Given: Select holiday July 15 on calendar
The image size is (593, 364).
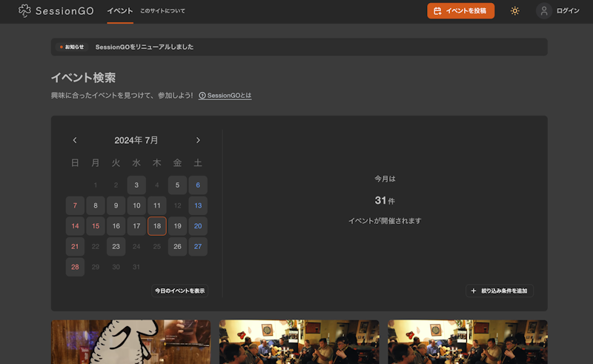Looking at the screenshot, I should pos(96,226).
